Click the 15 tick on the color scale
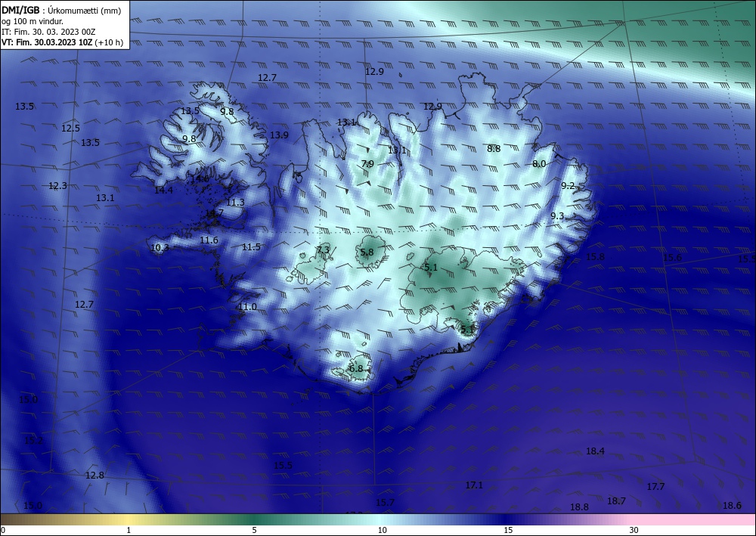This screenshot has width=756, height=536. (x=508, y=531)
